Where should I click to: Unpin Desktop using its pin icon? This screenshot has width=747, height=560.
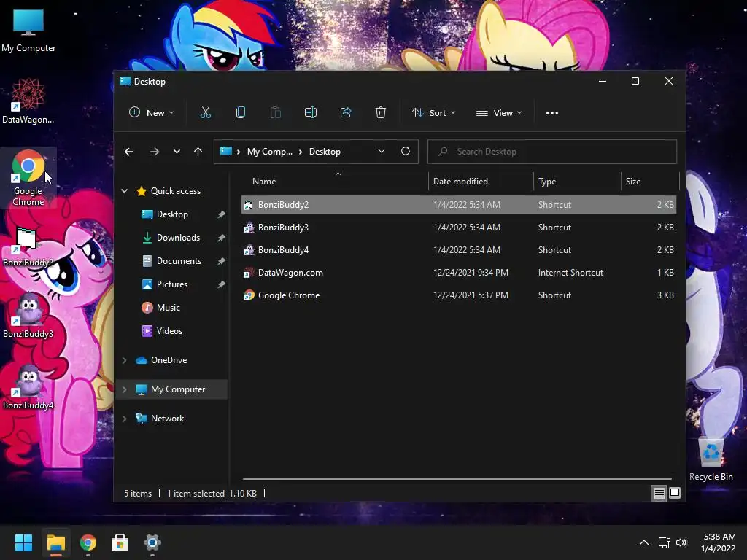[221, 215]
